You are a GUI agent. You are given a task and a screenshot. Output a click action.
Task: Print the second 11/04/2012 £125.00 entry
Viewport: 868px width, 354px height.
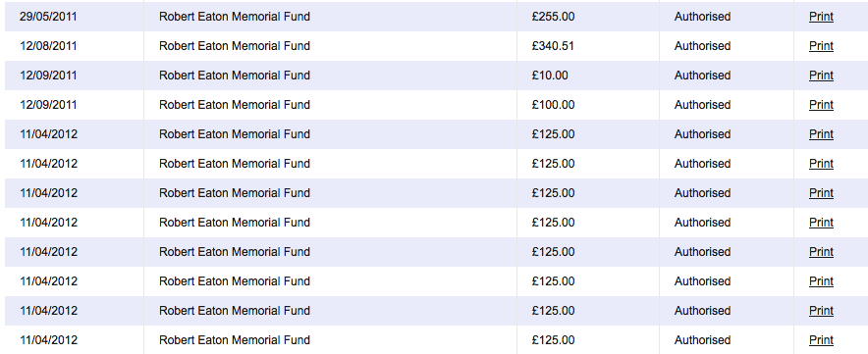tap(821, 163)
